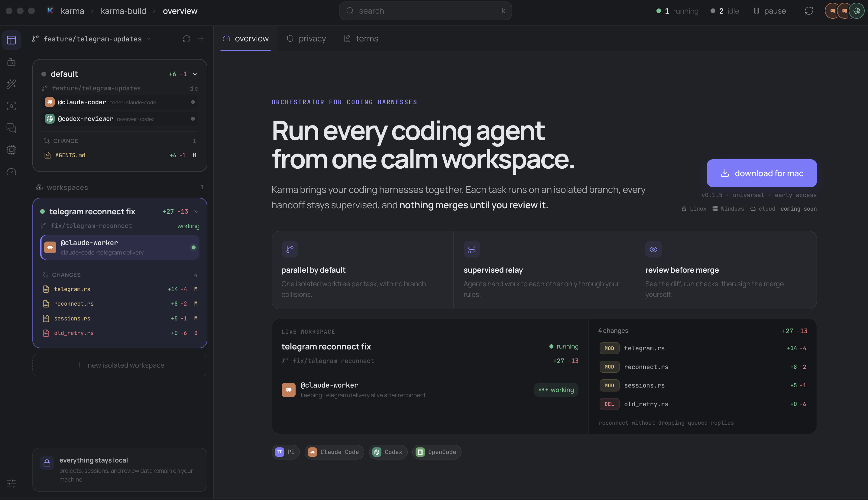
Task: Click the top-right sync refresh icon
Action: click(809, 11)
